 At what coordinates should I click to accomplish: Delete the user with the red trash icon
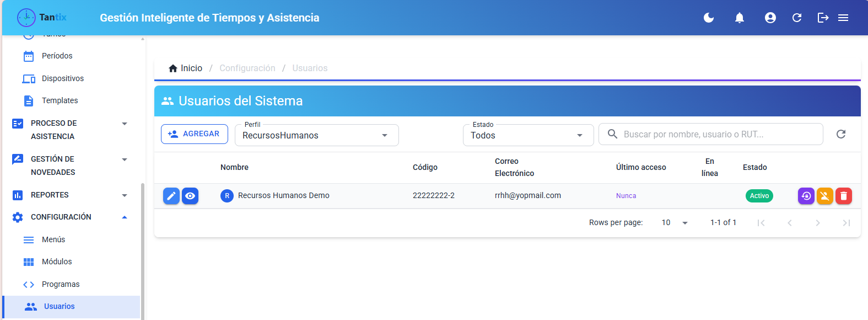click(x=844, y=196)
